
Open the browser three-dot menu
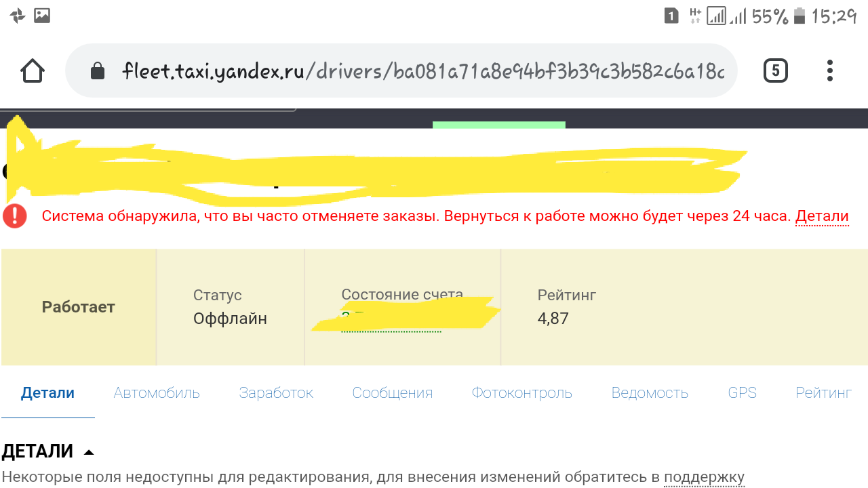[829, 70]
